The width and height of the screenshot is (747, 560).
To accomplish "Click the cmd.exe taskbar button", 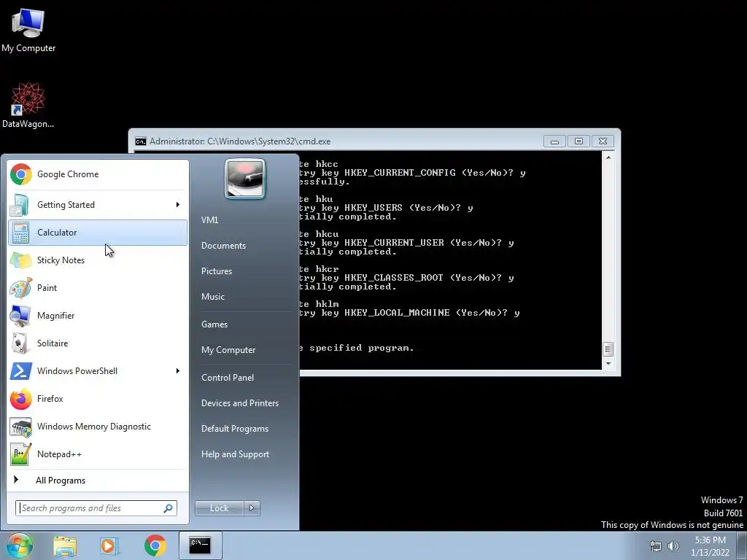I will (x=200, y=545).
